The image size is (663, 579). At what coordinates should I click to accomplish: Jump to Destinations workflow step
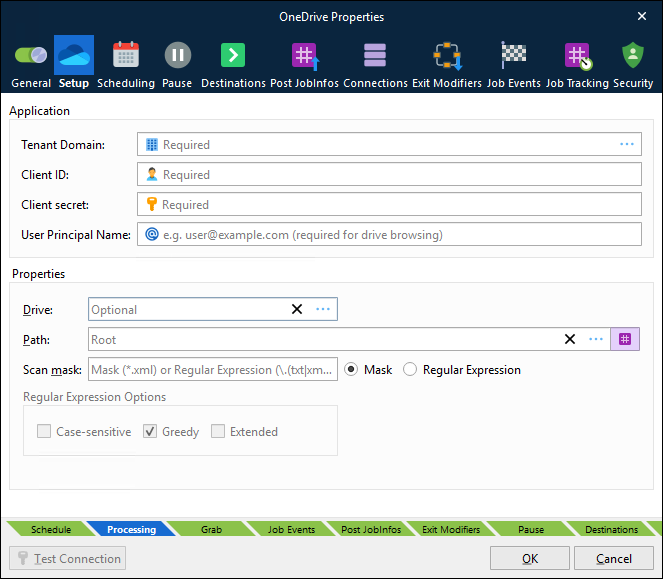point(611,529)
